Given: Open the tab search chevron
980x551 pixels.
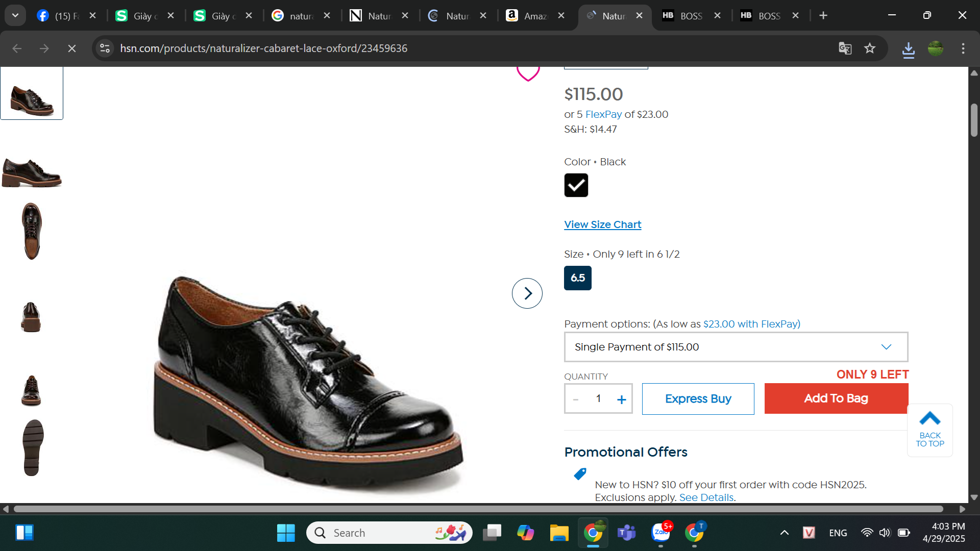Looking at the screenshot, I should tap(15, 15).
